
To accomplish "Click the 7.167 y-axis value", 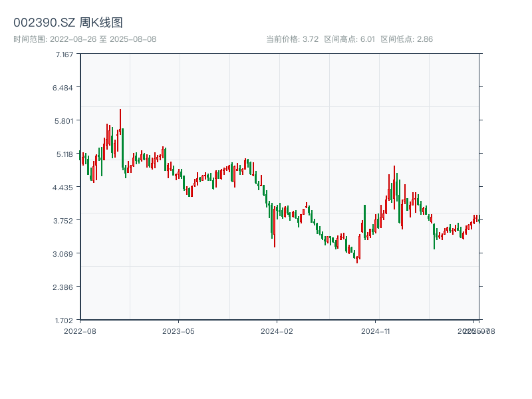I will (x=65, y=54).
